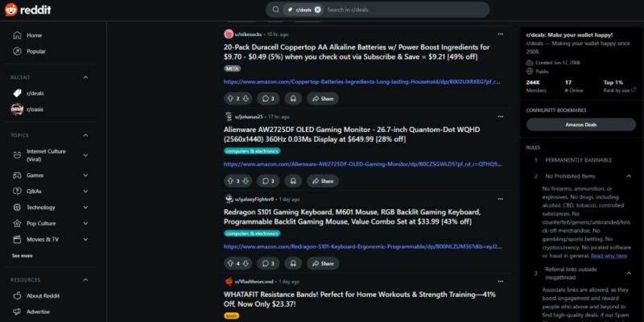Open options menu for the Duracell post
This screenshot has width=644, height=322.
[x=500, y=34]
